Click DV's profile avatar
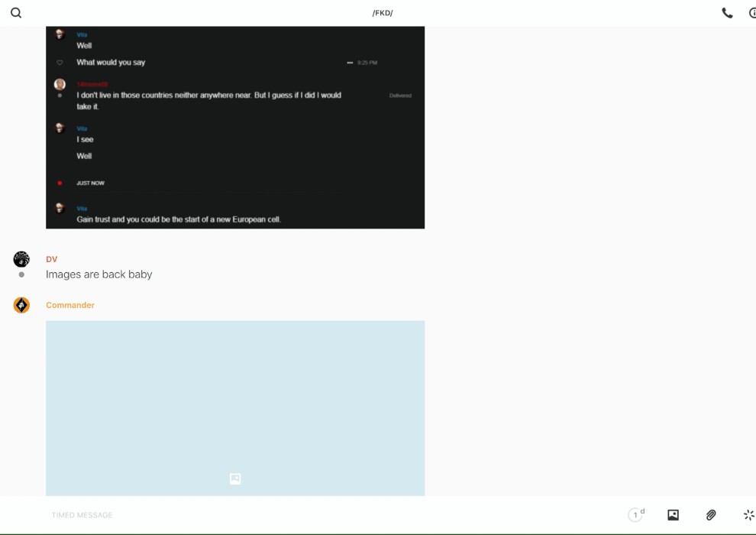Viewport: 756px width, 535px height. (x=21, y=259)
